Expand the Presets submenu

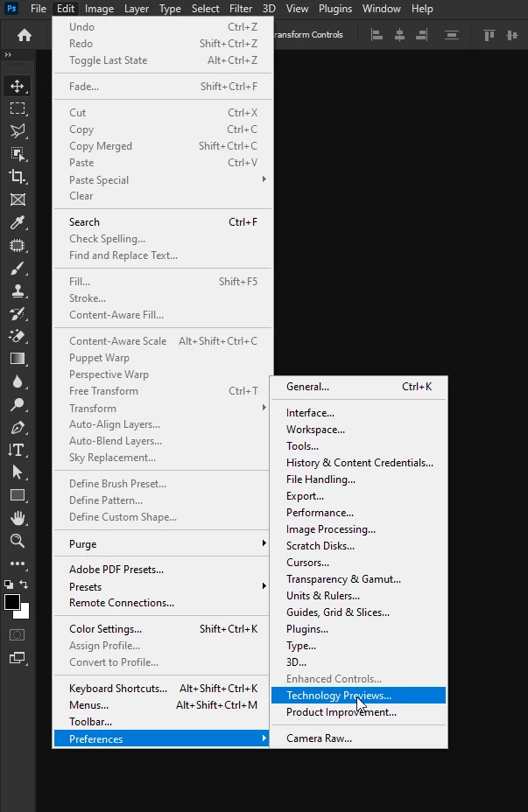point(163,587)
